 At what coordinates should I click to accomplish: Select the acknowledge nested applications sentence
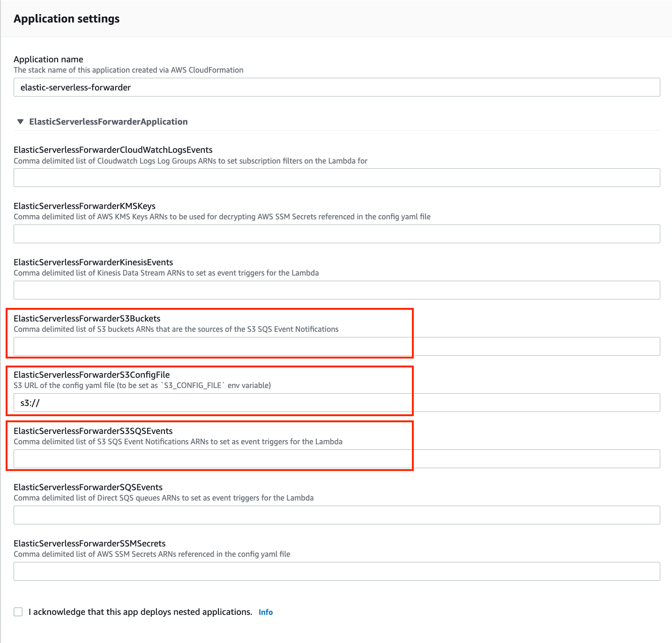click(x=141, y=612)
